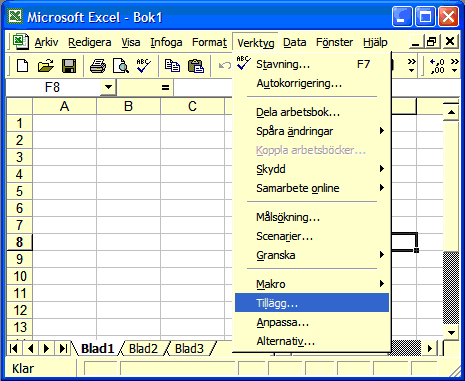Viewport: 465px width, 381px height.
Task: Switch to the Blad3 sheet tab
Action: [x=189, y=349]
